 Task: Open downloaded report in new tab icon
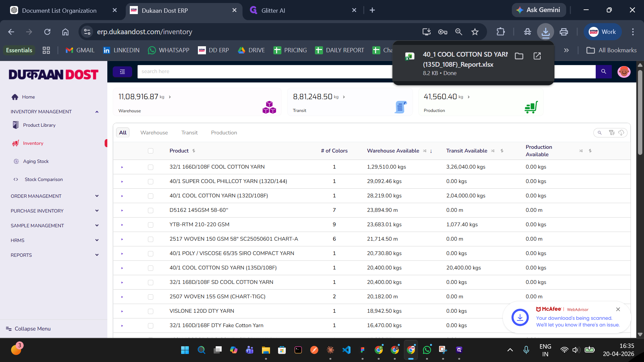(x=537, y=56)
